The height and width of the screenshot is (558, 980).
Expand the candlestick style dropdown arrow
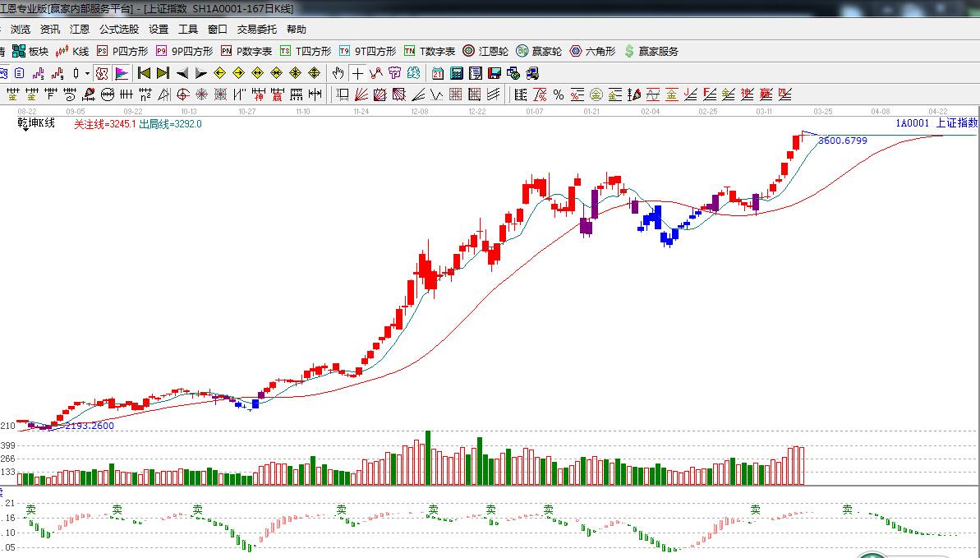87,72
